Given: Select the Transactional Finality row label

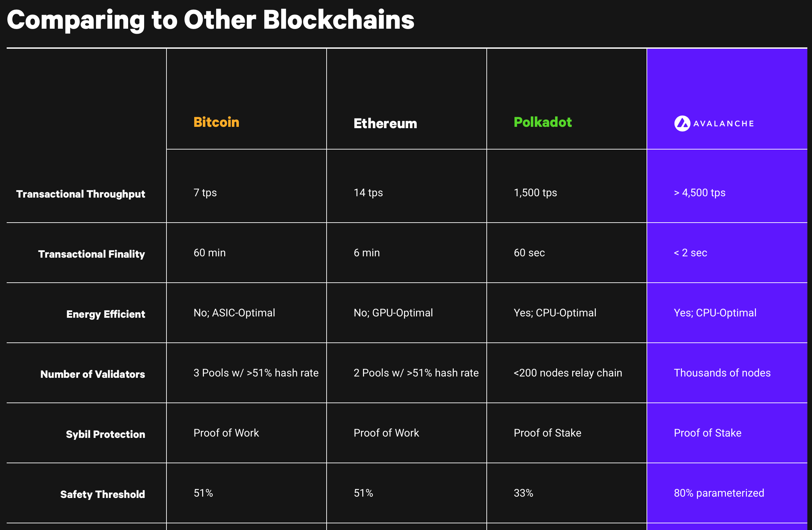Looking at the screenshot, I should coord(91,254).
